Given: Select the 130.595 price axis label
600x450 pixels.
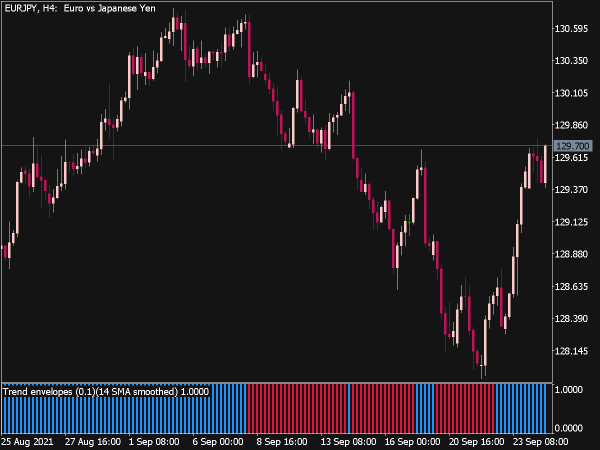Looking at the screenshot, I should click(571, 29).
